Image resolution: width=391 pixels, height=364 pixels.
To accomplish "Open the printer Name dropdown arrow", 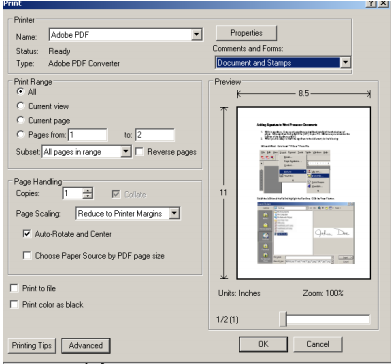I will click(197, 34).
